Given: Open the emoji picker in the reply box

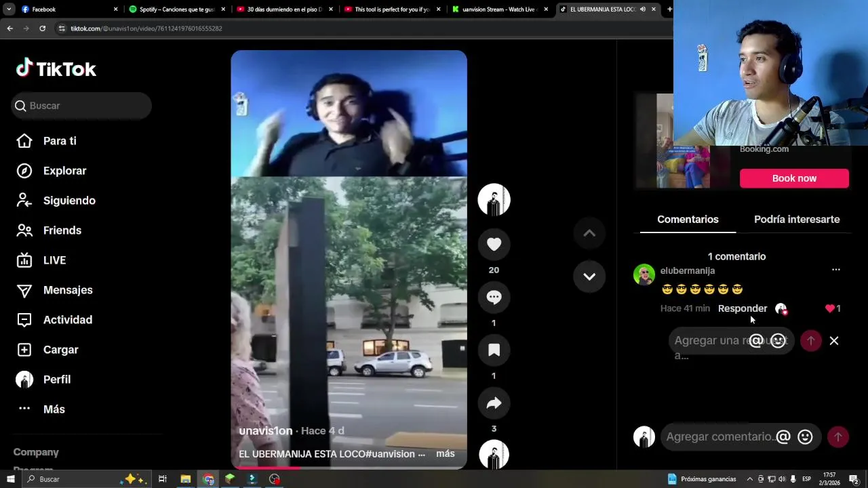Looking at the screenshot, I should tap(778, 341).
